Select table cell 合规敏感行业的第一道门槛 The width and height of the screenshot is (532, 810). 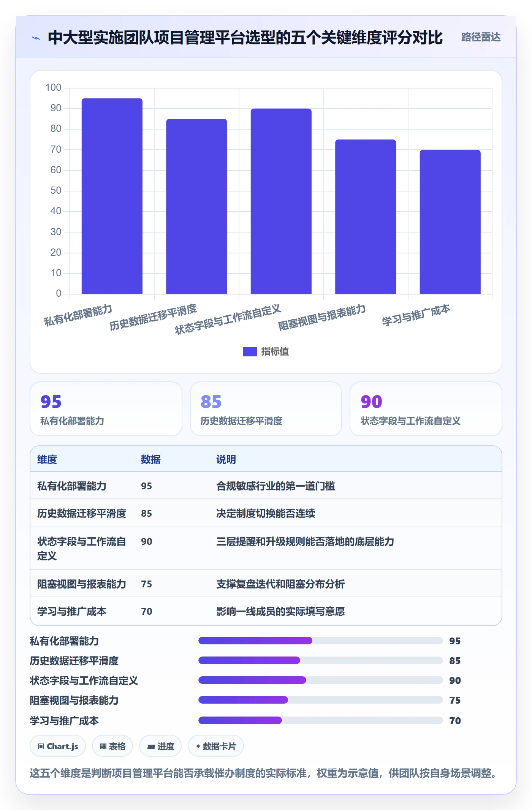[275, 486]
